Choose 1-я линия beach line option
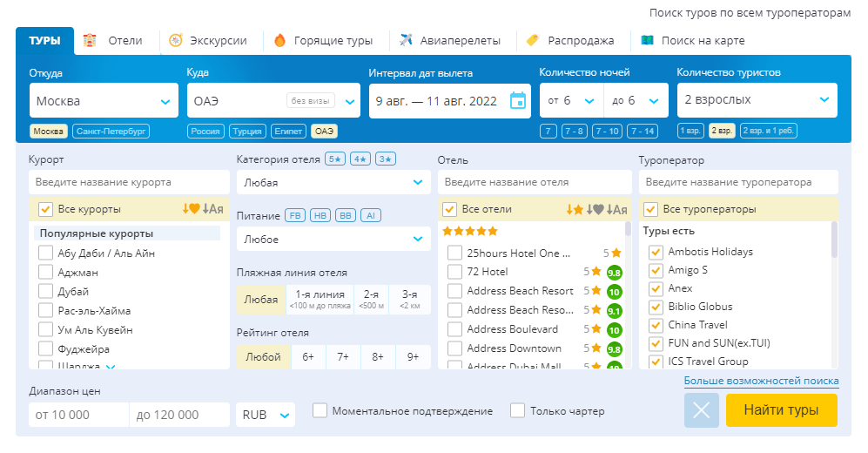The width and height of the screenshot is (868, 453). 320,299
